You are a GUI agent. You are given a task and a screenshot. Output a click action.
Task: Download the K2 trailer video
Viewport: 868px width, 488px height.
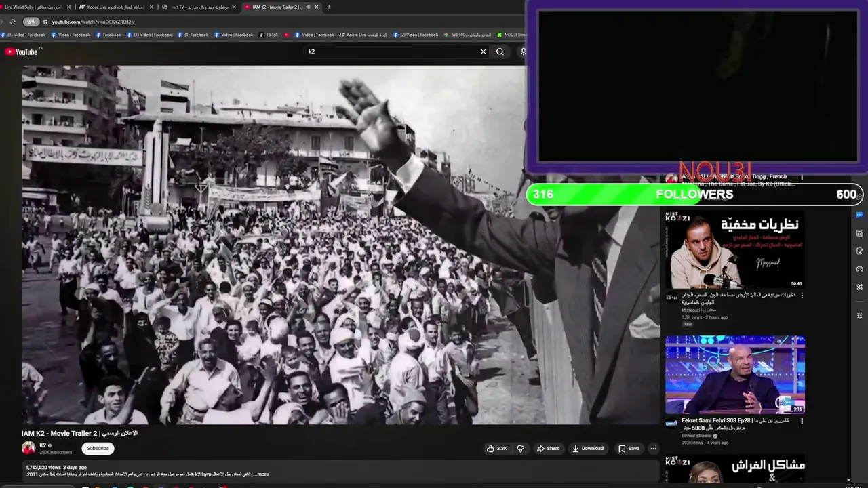tap(587, 448)
